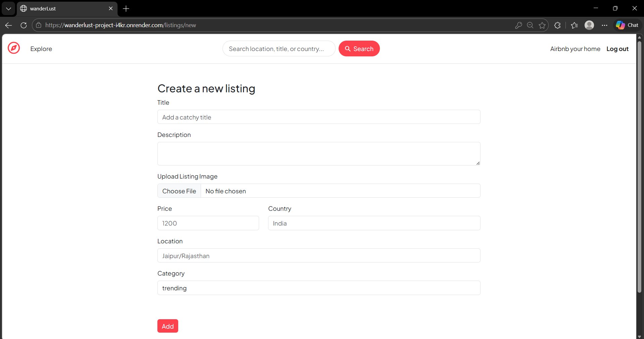
Task: Focus the search location input
Action: (x=279, y=49)
